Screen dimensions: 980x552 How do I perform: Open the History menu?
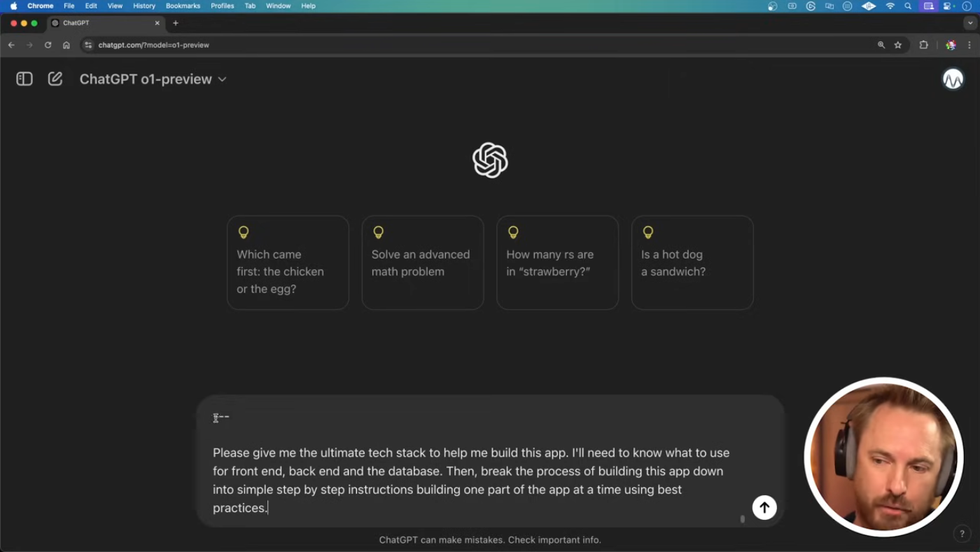tap(144, 6)
